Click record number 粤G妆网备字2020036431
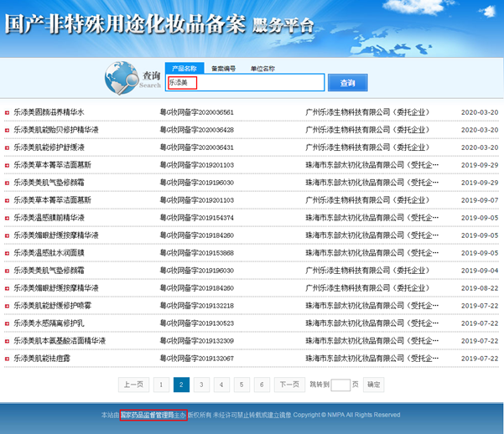Viewport: 504px width, 434px height. [197, 147]
